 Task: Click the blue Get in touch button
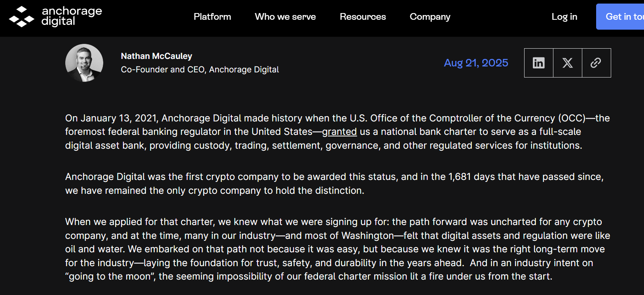click(620, 17)
